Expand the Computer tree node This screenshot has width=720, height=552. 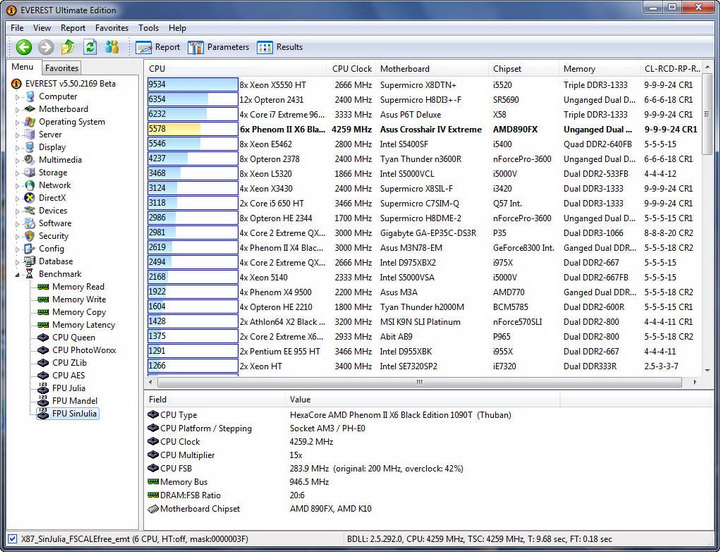(17, 97)
